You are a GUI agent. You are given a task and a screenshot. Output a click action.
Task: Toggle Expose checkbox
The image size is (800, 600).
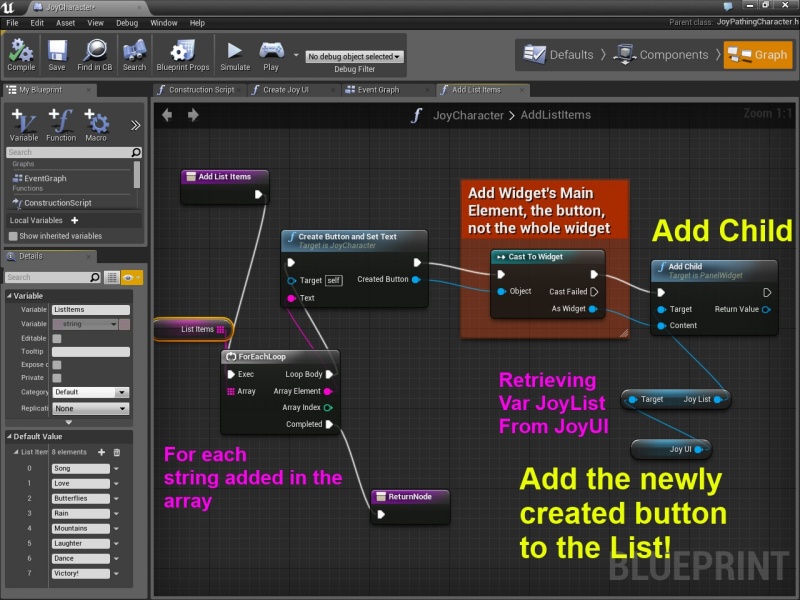point(57,365)
